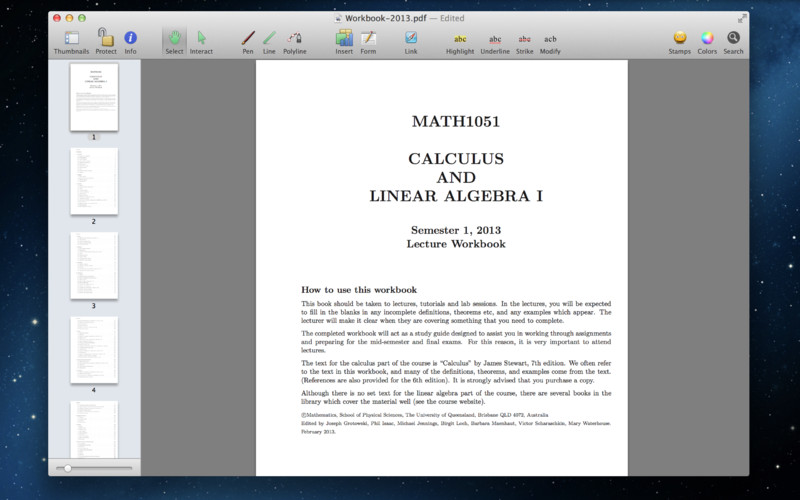Click the 'Semester 1, 2013' line

pos(456,230)
